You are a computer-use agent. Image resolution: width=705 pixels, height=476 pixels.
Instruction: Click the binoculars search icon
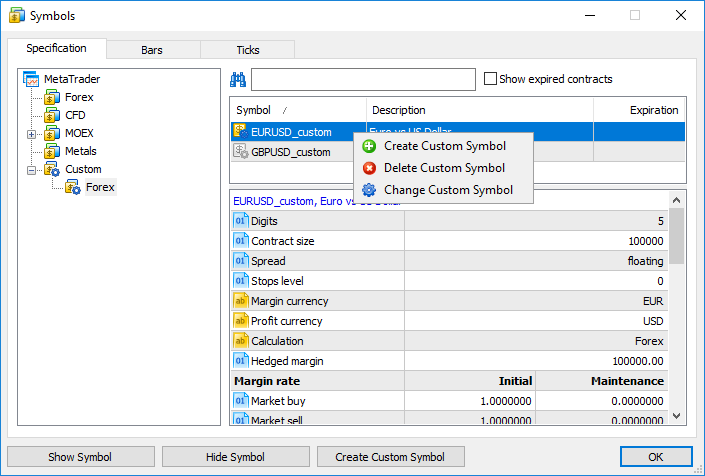[x=239, y=80]
